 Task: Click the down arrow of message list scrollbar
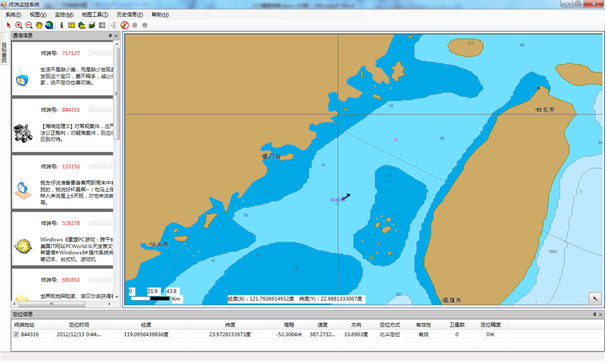click(x=117, y=297)
